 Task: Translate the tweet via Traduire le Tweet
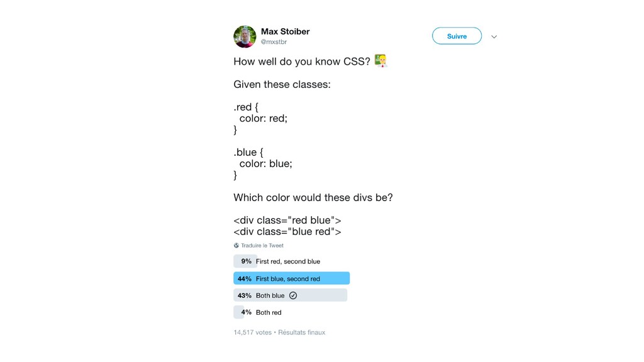[x=262, y=246]
